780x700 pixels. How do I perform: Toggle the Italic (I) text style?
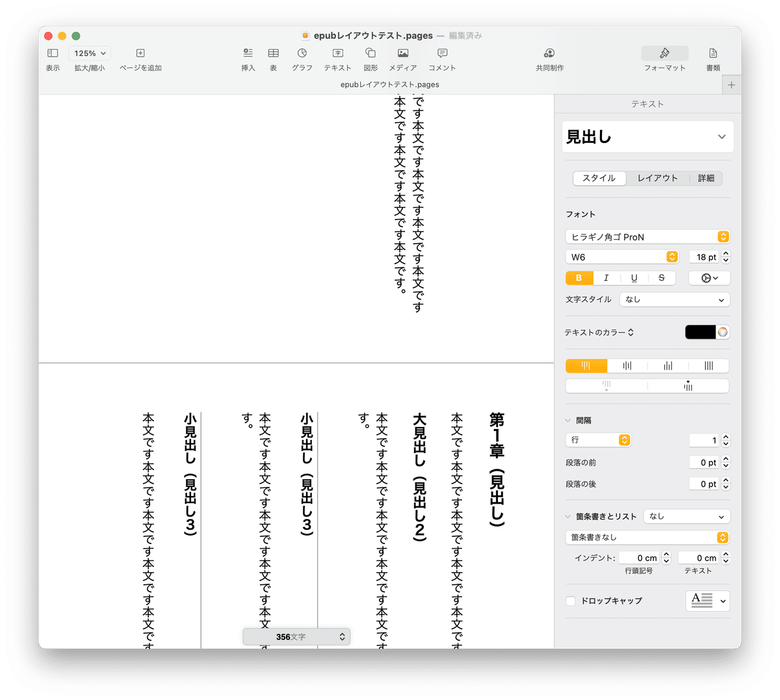tap(606, 278)
